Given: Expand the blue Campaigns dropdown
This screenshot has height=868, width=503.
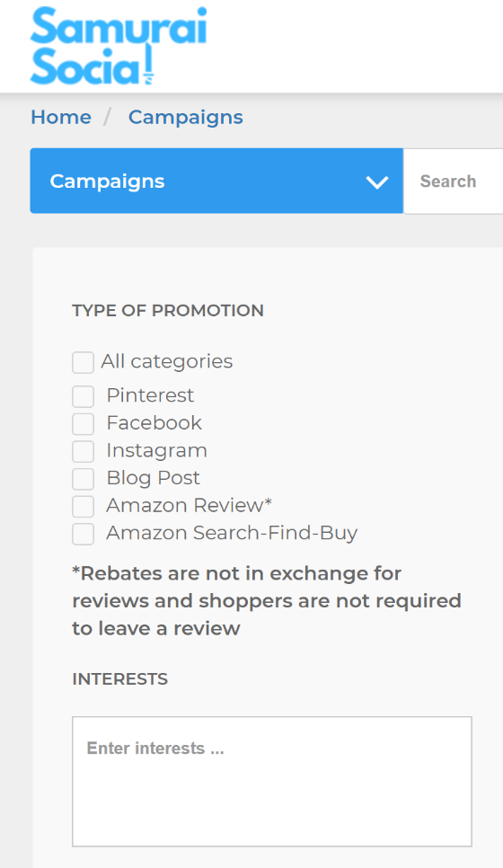Looking at the screenshot, I should tap(216, 181).
